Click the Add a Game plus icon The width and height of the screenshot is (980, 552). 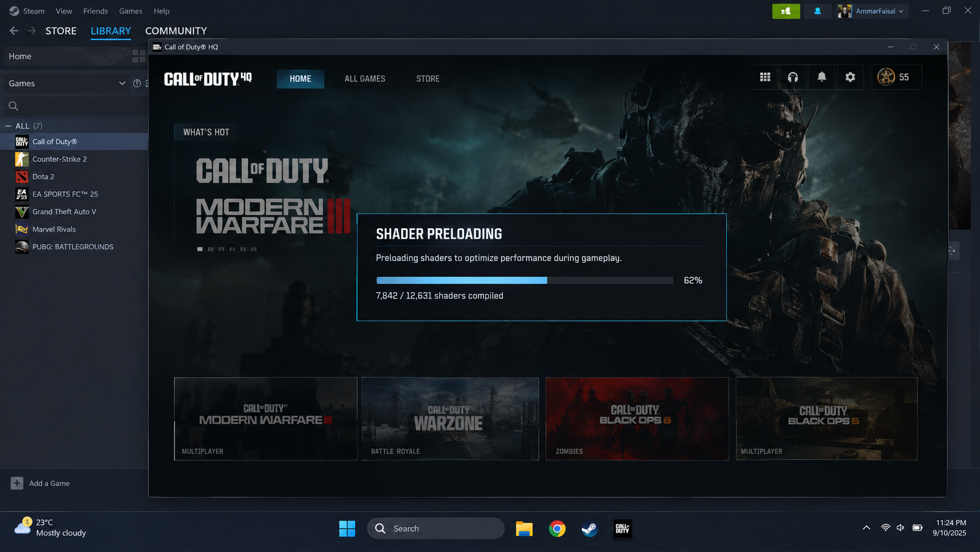click(17, 483)
